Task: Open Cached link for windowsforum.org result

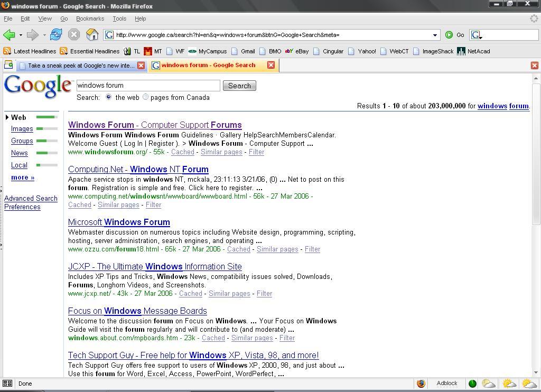Action: [182, 152]
